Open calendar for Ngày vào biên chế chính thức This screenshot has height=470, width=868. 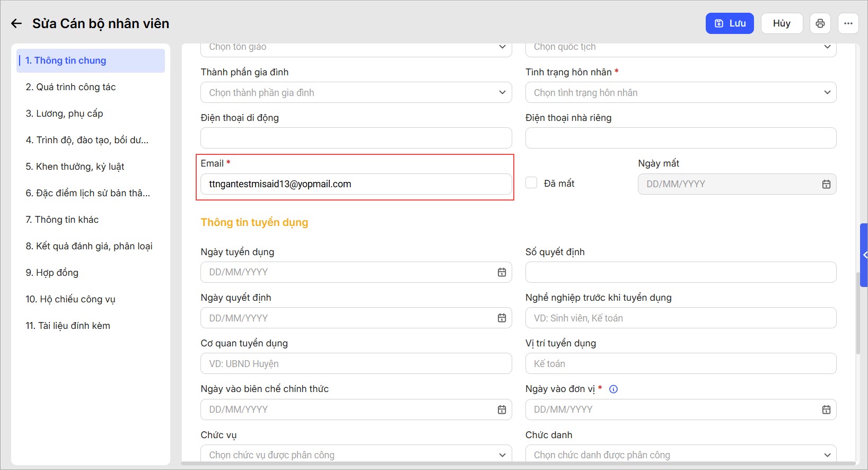click(x=502, y=410)
